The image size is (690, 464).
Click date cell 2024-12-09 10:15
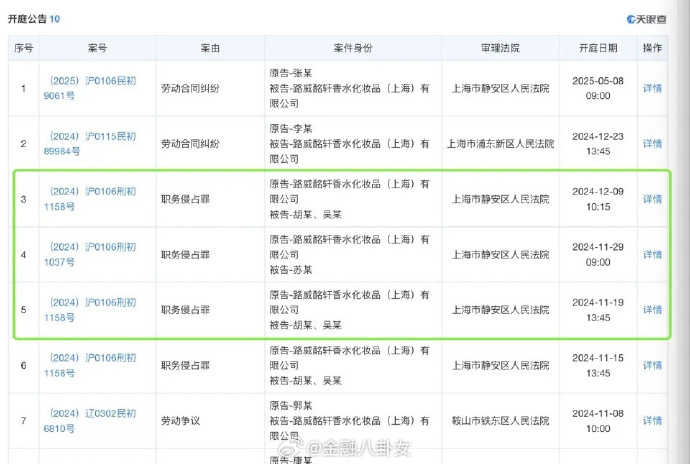click(598, 199)
